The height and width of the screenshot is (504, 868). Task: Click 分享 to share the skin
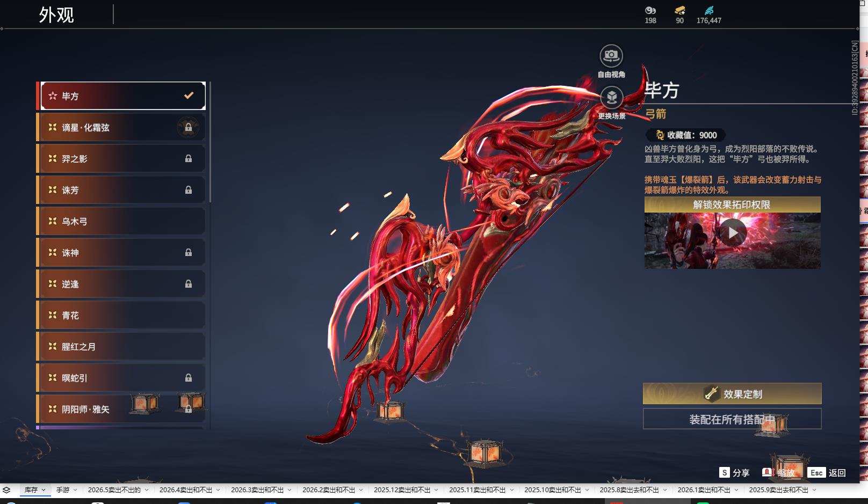coord(741,473)
